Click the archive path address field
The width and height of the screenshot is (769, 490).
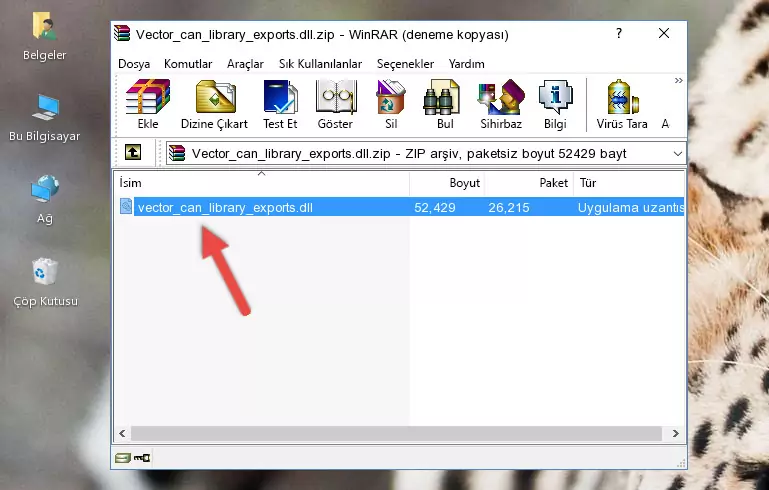pyautogui.click(x=426, y=154)
